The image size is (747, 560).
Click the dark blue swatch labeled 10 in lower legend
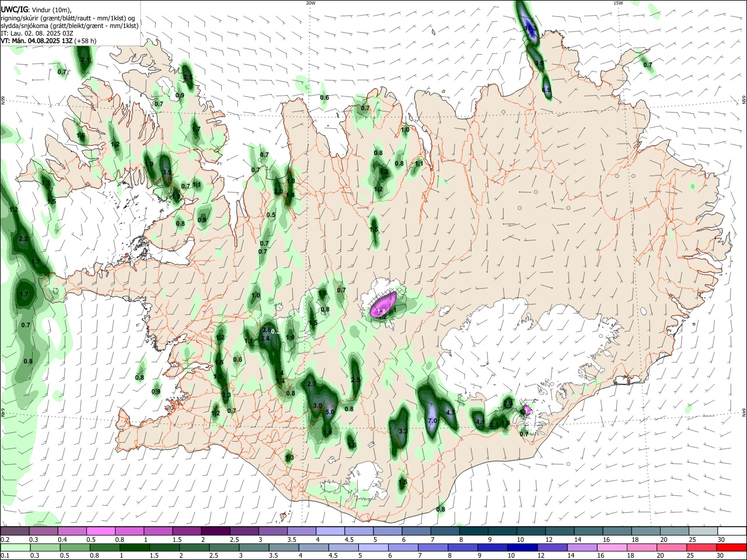(521, 547)
